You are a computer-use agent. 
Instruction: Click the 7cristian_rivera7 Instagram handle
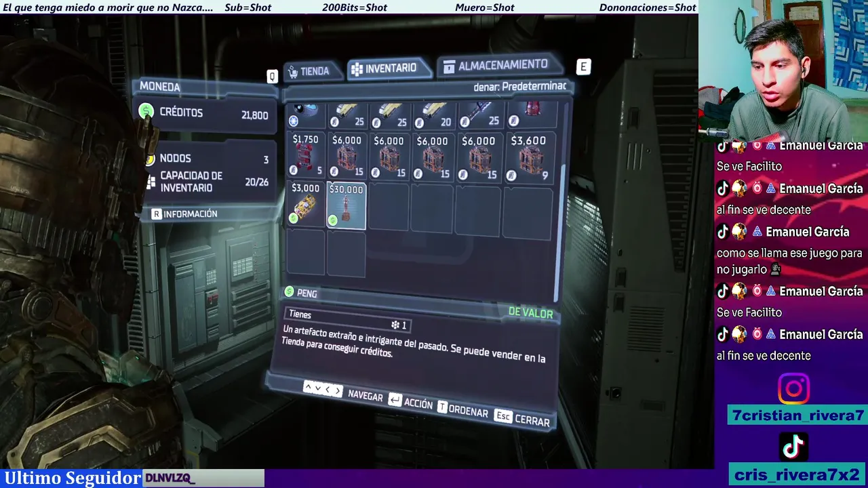[797, 415]
